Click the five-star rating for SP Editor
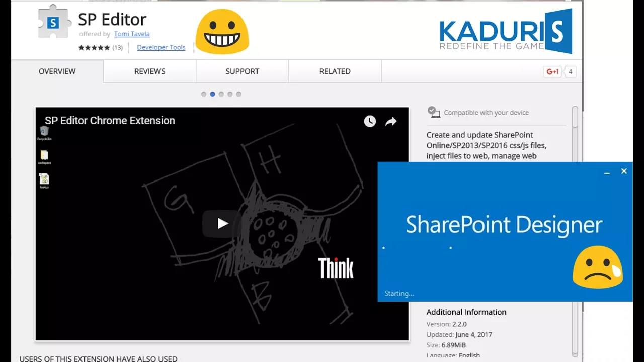 tap(94, 48)
